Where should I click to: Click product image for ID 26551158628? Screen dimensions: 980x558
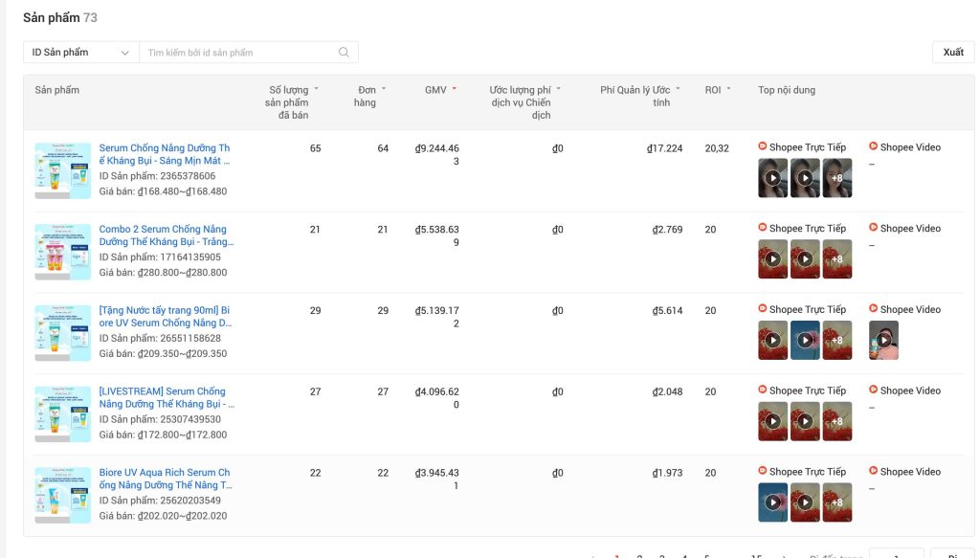click(62, 333)
